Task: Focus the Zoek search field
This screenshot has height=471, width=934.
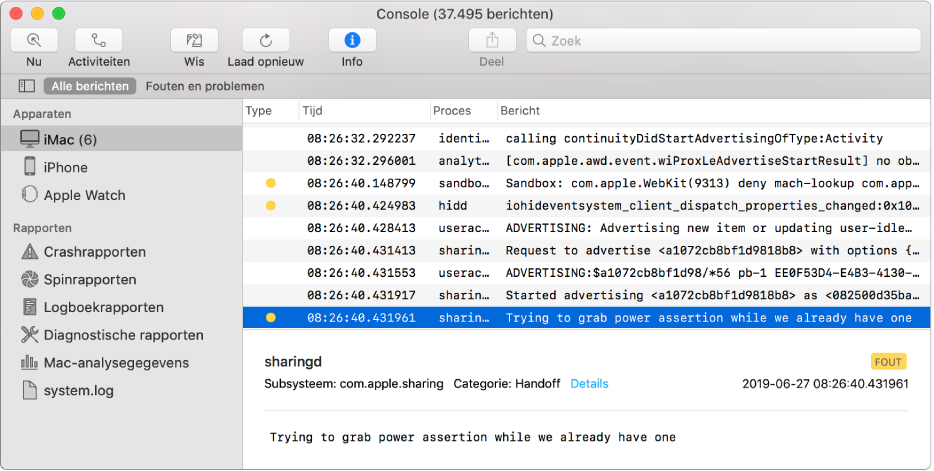Action: (724, 40)
